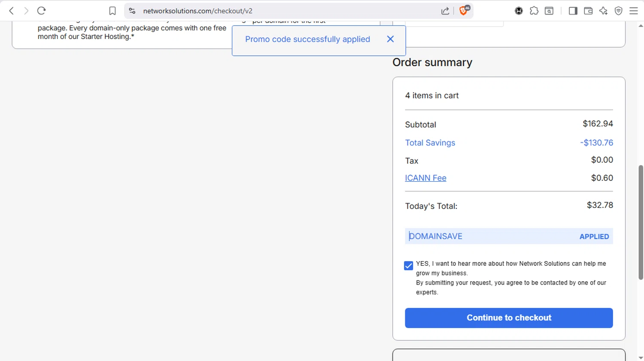Open the ICANN Fee link

pyautogui.click(x=425, y=178)
